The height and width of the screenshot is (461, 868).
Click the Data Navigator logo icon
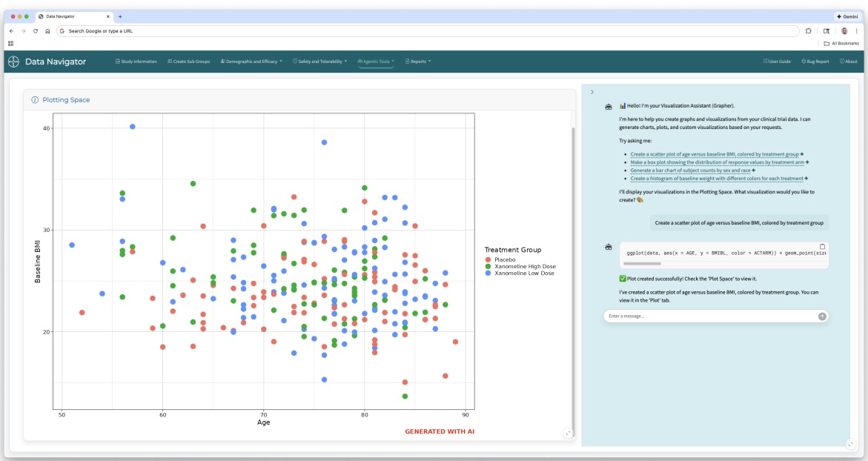pos(14,62)
